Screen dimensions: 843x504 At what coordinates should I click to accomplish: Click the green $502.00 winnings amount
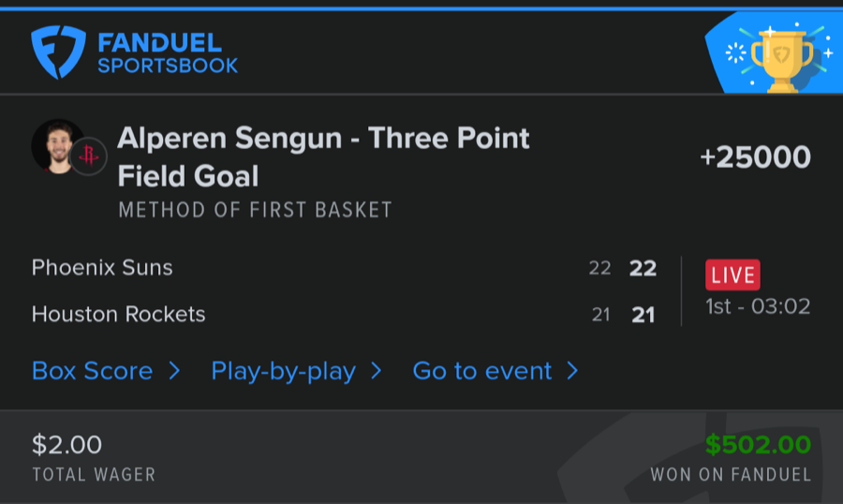(758, 444)
